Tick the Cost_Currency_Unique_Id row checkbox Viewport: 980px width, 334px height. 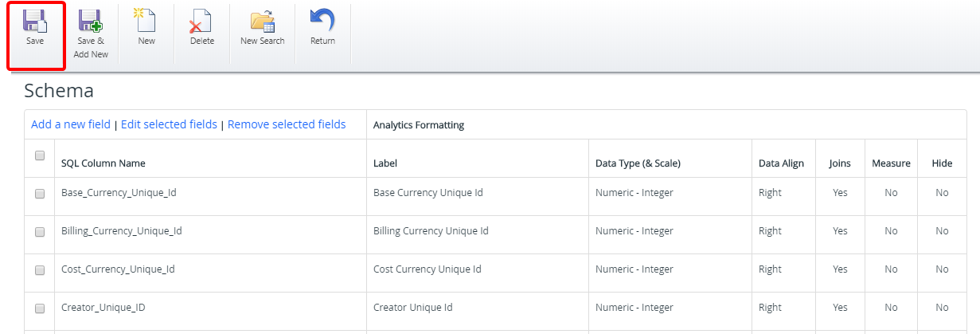pyautogui.click(x=40, y=270)
